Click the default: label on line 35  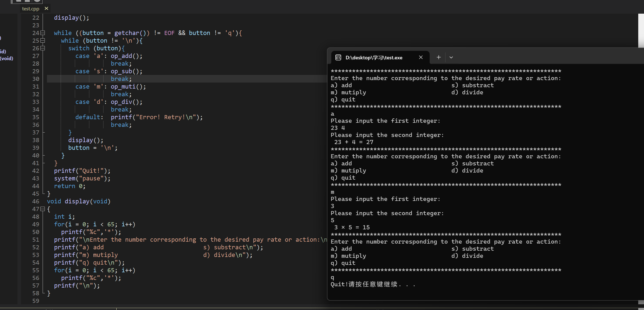[x=89, y=117]
